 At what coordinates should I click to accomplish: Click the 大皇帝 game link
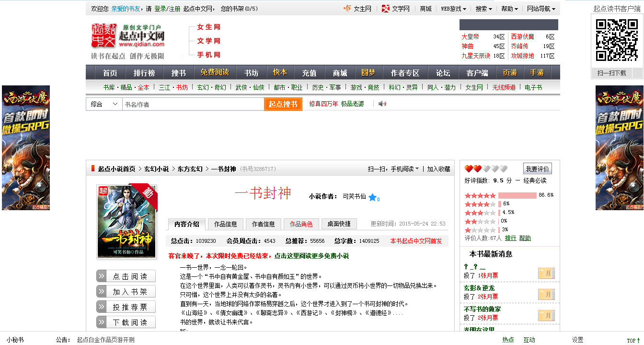click(470, 36)
